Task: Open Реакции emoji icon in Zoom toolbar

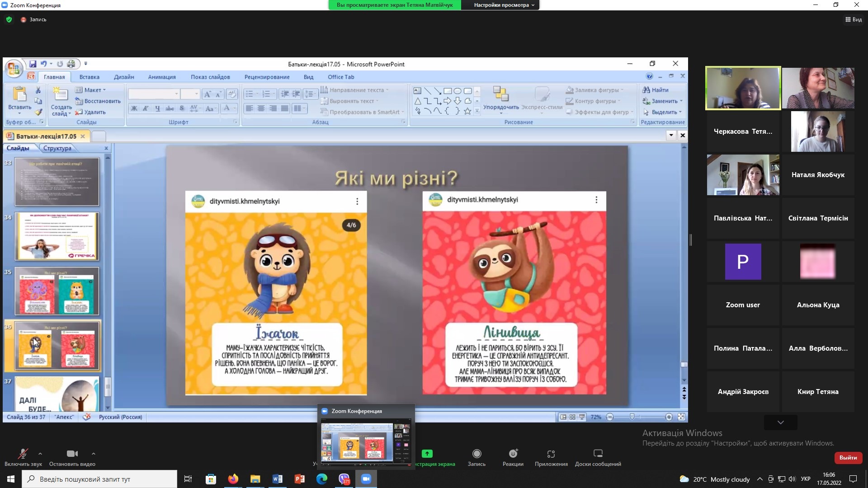Action: pyautogui.click(x=513, y=454)
